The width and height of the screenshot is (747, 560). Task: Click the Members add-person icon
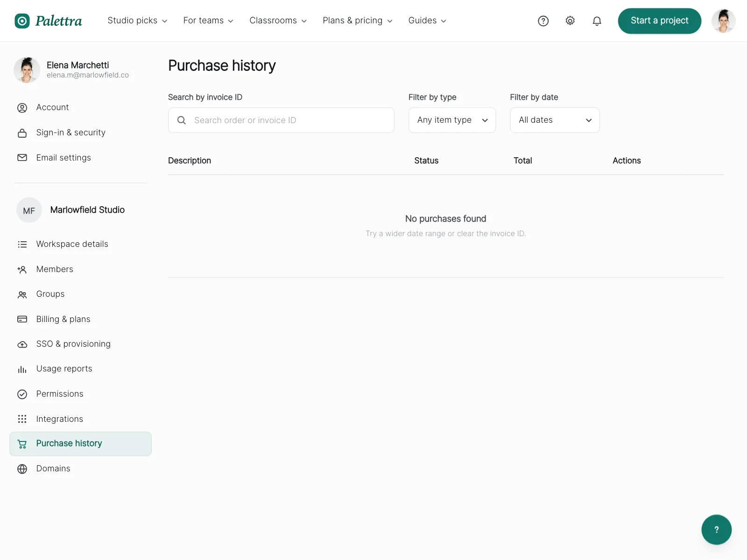[22, 269]
